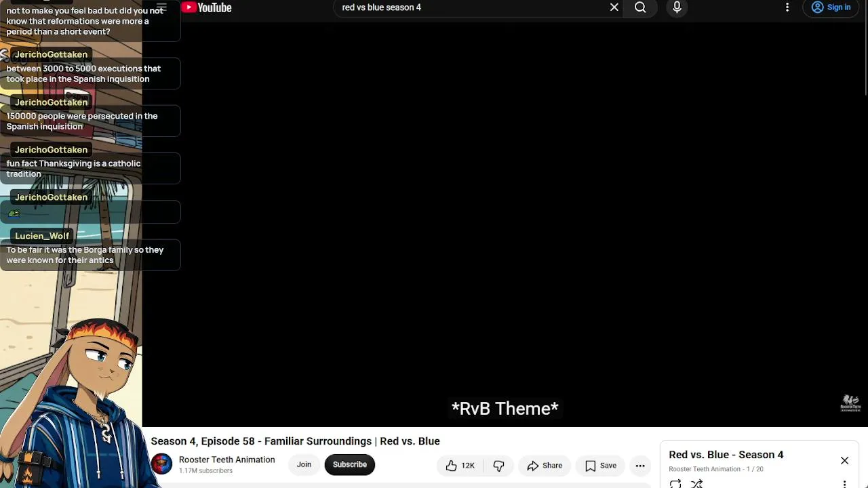Open the Red vs. Blue - Season 4 playlist title
The height and width of the screenshot is (488, 868).
click(x=726, y=455)
